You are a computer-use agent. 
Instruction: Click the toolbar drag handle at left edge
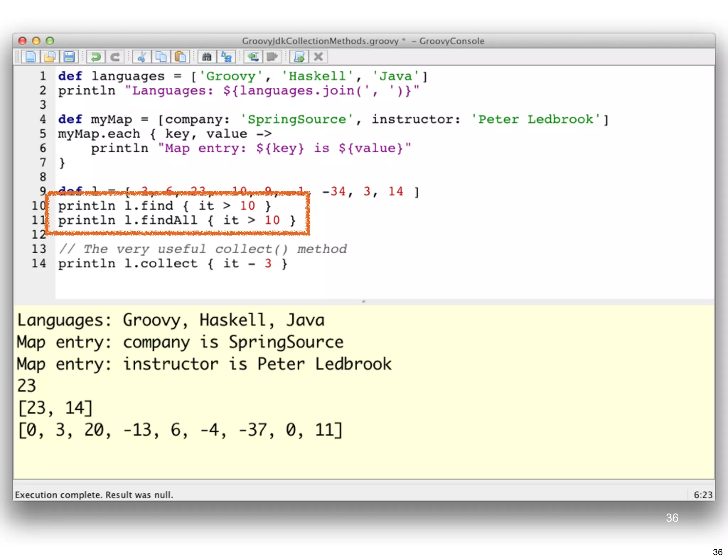point(17,57)
